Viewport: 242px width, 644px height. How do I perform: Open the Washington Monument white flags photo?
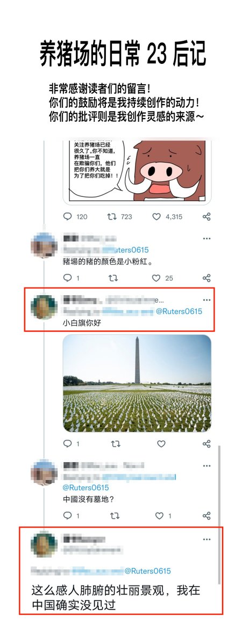click(137, 383)
